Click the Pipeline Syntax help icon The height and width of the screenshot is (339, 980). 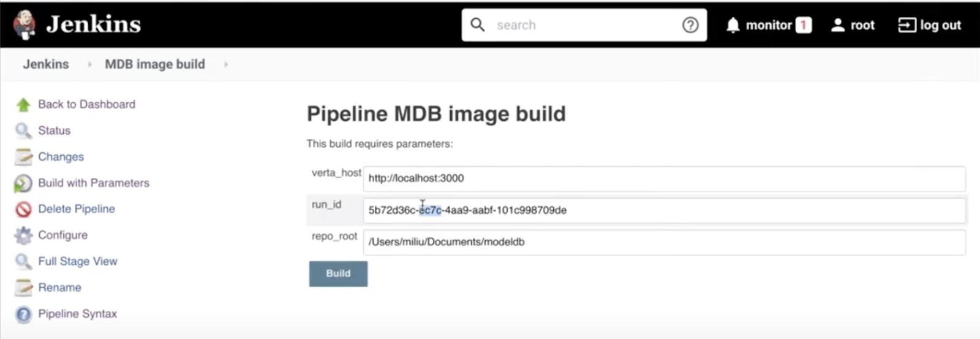[23, 314]
